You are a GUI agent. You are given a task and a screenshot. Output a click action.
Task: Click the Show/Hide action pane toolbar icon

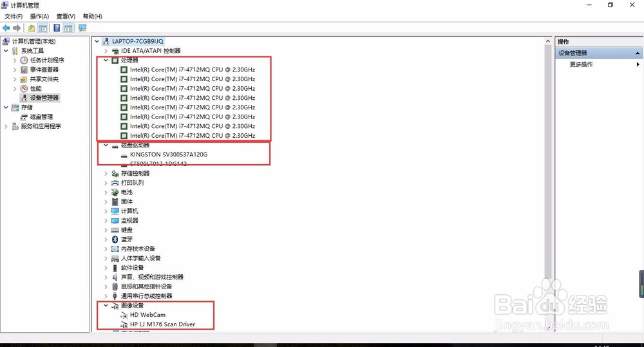pos(68,28)
